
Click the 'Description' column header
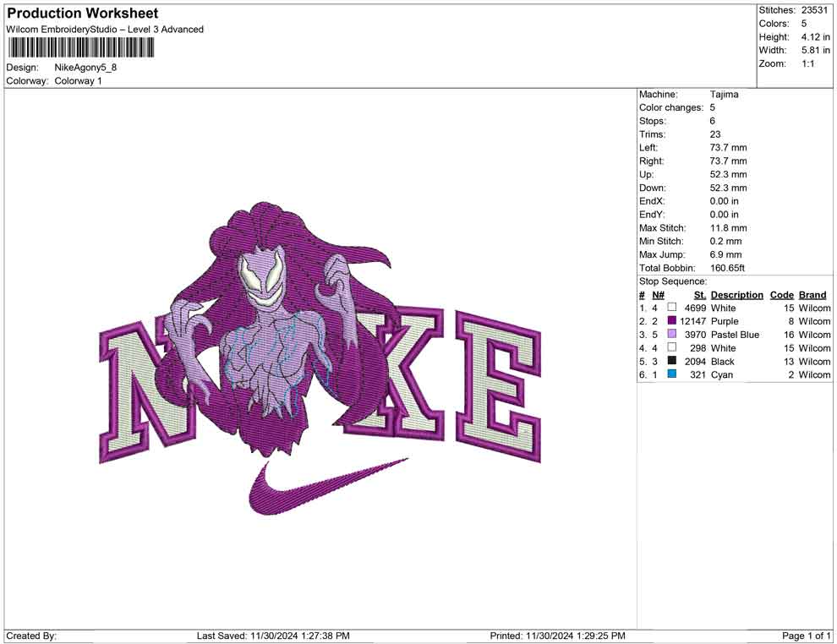click(736, 295)
